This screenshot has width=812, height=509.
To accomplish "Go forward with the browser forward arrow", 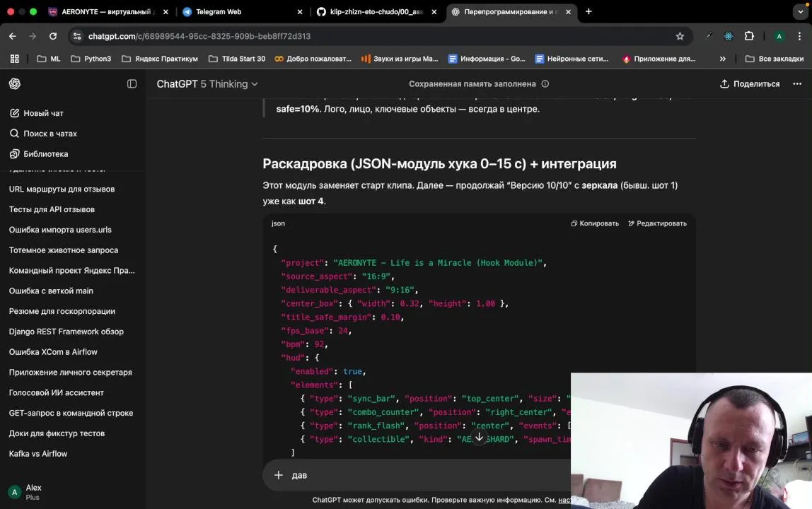I will pyautogui.click(x=33, y=36).
